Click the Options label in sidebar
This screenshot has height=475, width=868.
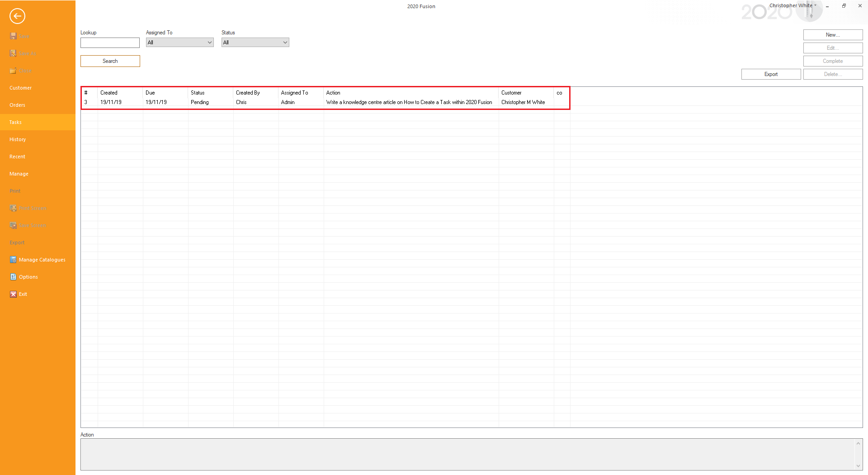(x=28, y=277)
